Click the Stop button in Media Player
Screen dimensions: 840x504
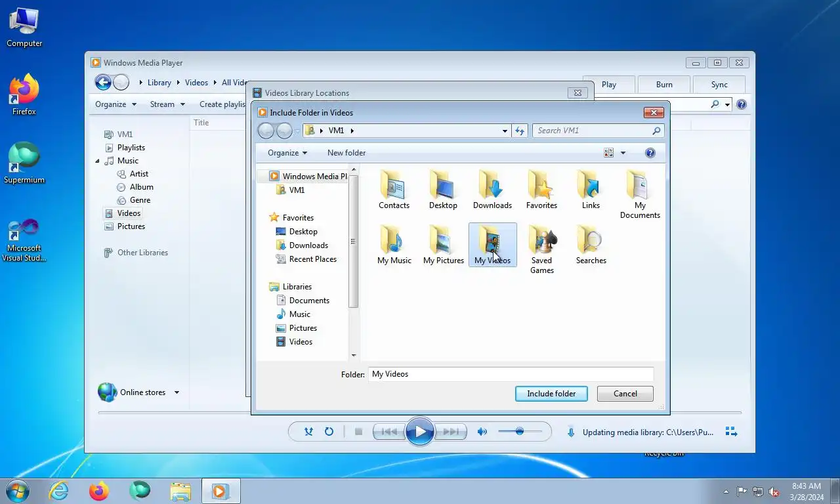click(358, 432)
